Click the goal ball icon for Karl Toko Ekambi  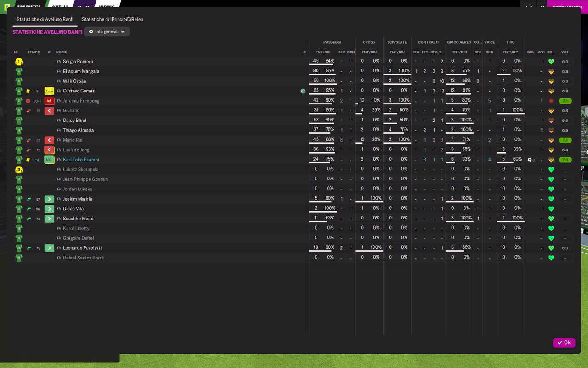(x=530, y=160)
